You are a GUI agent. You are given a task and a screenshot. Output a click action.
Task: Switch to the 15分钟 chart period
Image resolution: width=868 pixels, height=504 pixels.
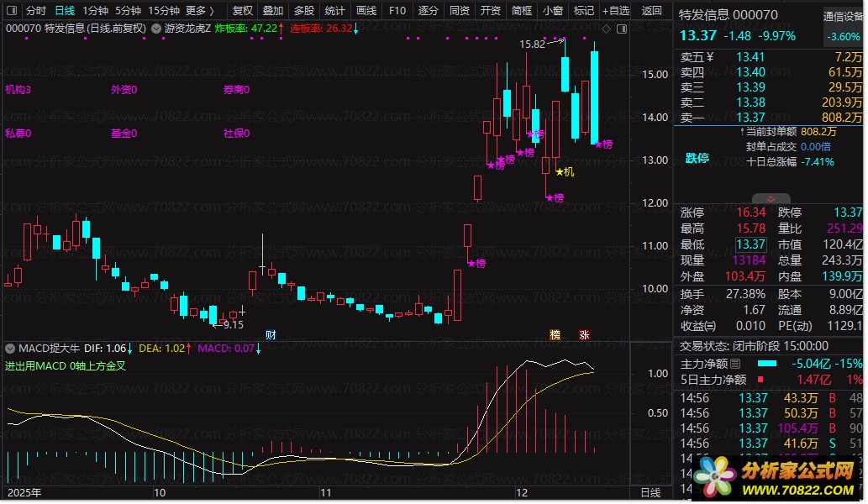click(x=164, y=11)
